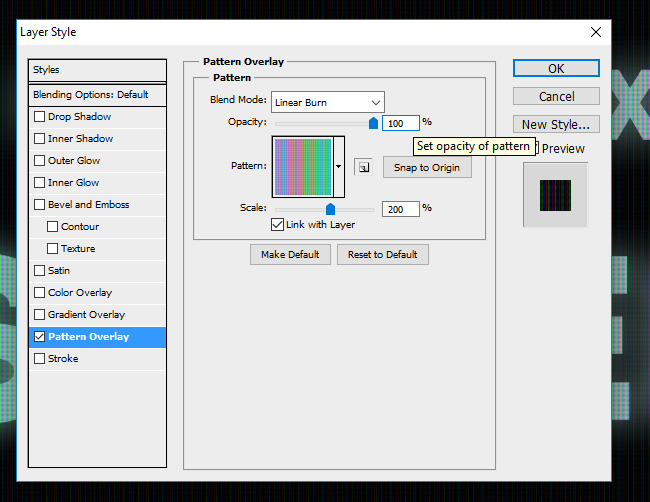Click Snap to Origin

click(x=427, y=167)
